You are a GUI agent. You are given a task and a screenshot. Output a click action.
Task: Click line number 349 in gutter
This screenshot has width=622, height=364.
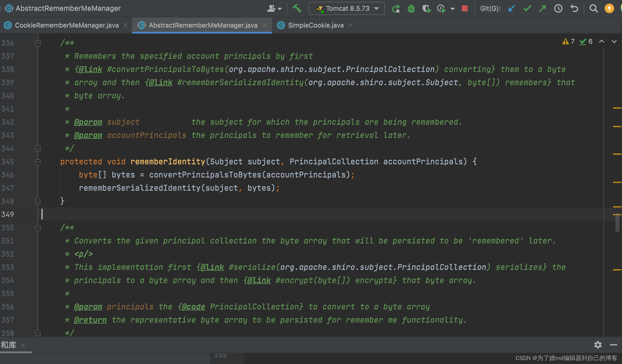(x=8, y=214)
